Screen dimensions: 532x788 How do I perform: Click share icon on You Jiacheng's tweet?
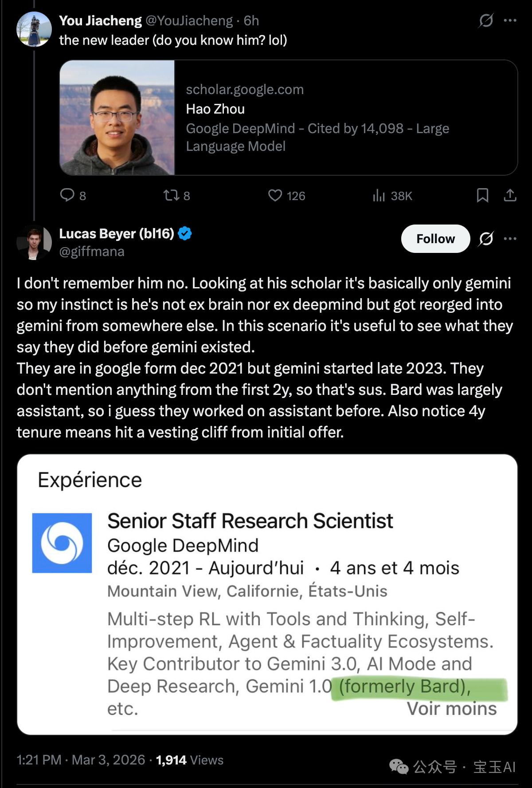(x=510, y=195)
